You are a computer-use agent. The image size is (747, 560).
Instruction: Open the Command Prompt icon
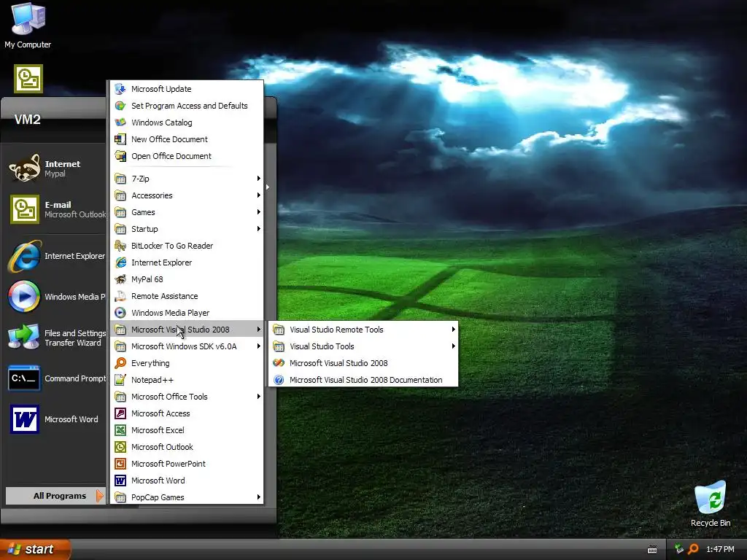(24, 378)
